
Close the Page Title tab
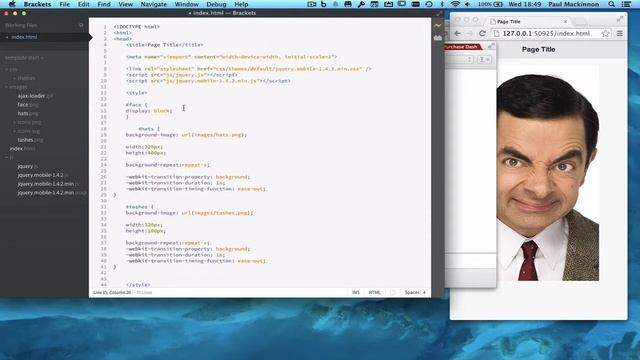coord(565,21)
